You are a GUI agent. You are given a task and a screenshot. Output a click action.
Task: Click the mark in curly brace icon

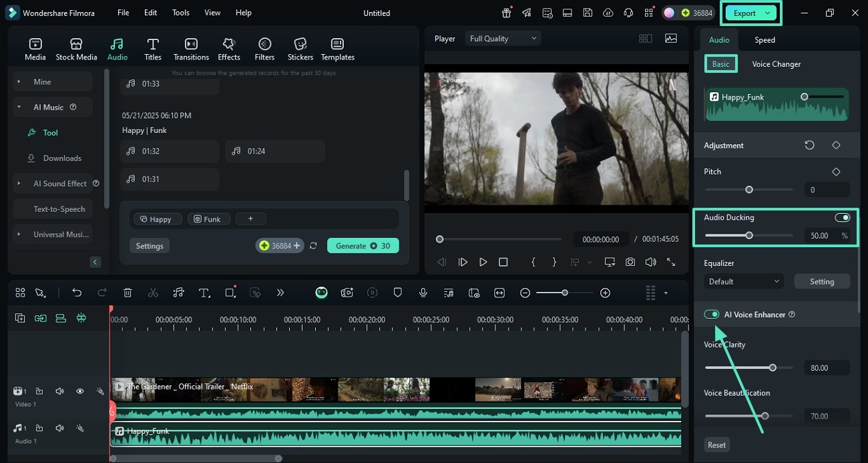pyautogui.click(x=533, y=262)
